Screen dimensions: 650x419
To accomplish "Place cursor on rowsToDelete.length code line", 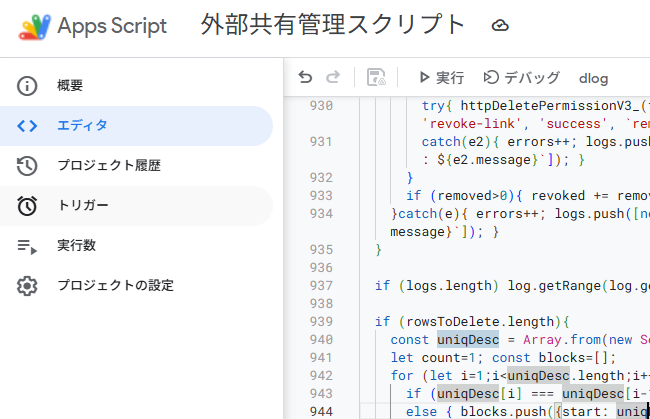I will coord(471,322).
